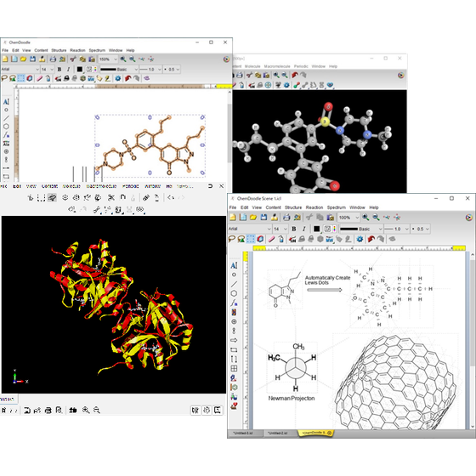Click gear icon in 3D molecule window toolbar
Image resolution: width=476 pixels, height=476 pixels.
(x=286, y=85)
